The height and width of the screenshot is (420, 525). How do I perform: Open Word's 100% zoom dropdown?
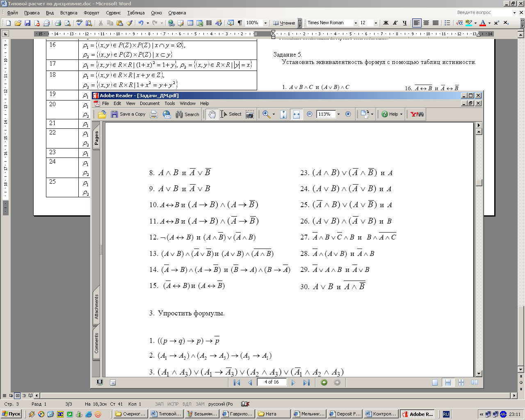point(265,23)
